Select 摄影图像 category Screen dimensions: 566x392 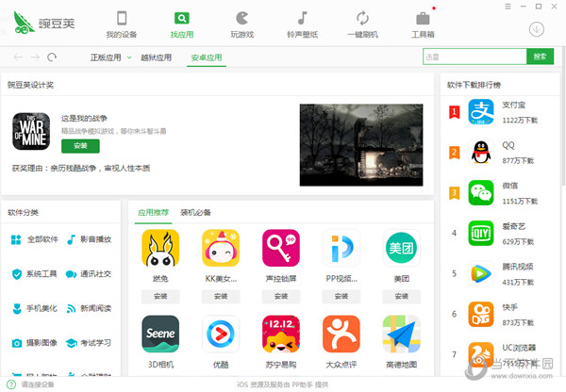click(35, 343)
